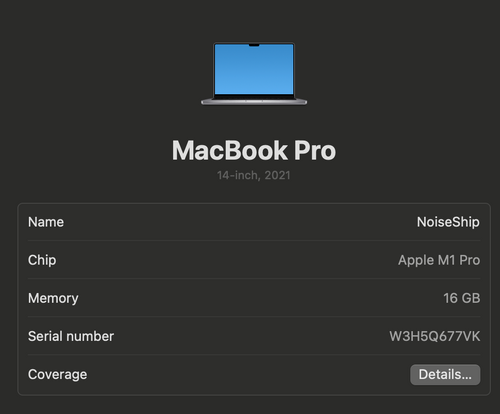Image resolution: width=500 pixels, height=414 pixels.
Task: Select the serial number W3H5Q677VK
Action: coord(435,336)
